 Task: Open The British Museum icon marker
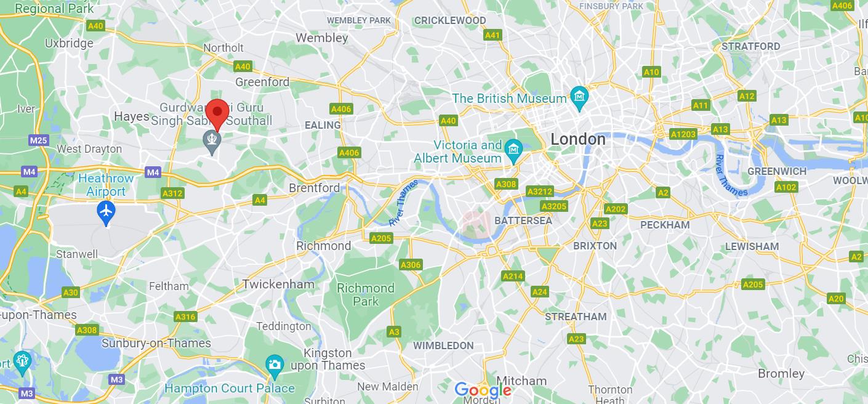[x=579, y=98]
